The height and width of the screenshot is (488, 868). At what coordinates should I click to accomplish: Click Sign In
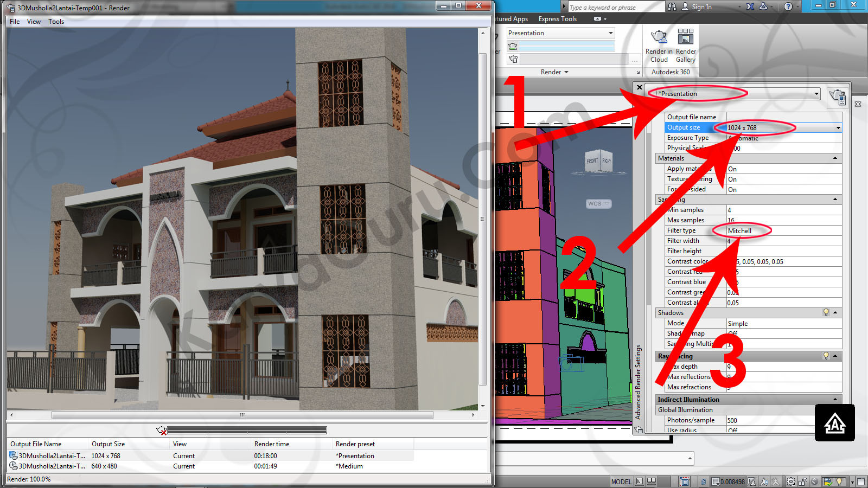coord(701,7)
